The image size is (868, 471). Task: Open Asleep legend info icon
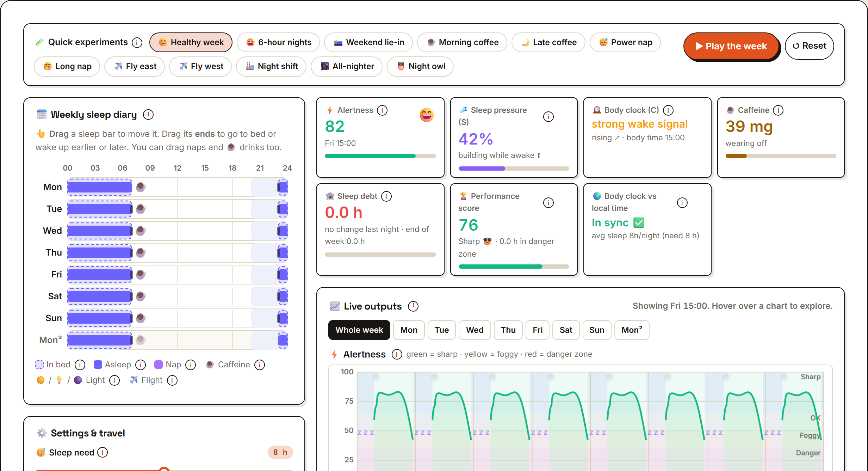(x=141, y=365)
